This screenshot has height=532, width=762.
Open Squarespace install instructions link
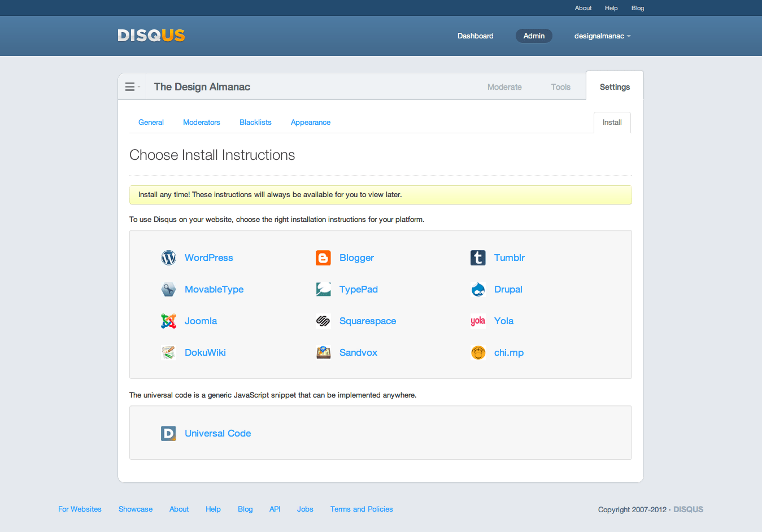tap(368, 321)
